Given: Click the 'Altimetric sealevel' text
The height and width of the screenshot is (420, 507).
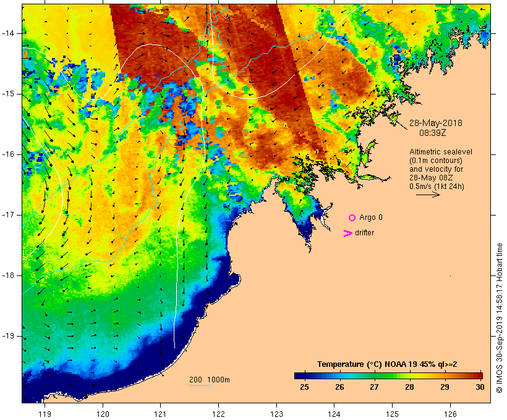Looking at the screenshot, I should click(x=441, y=152).
